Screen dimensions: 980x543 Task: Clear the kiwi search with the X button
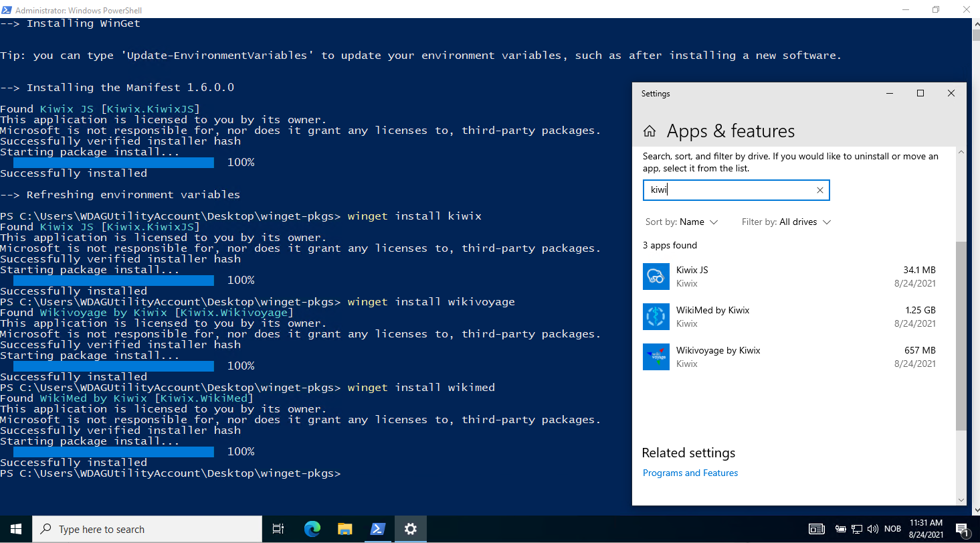(x=819, y=190)
